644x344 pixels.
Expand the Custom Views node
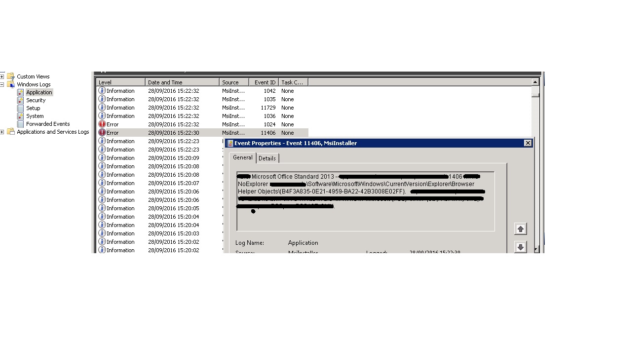pos(3,76)
